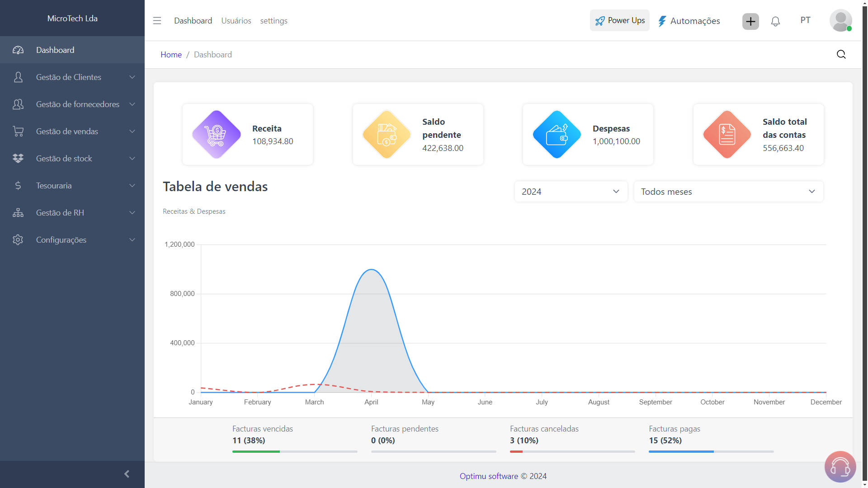868x488 pixels.
Task: Switch to the Usuários menu item
Action: click(x=236, y=20)
